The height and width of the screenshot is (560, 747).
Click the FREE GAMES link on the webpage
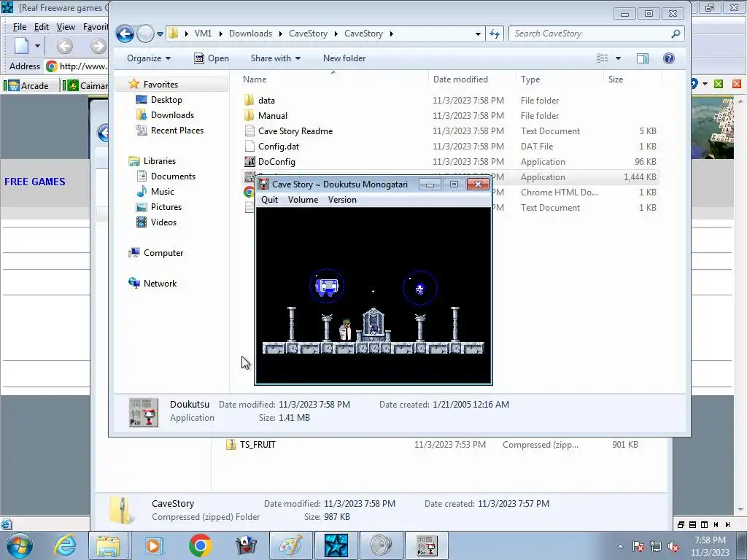coord(35,182)
